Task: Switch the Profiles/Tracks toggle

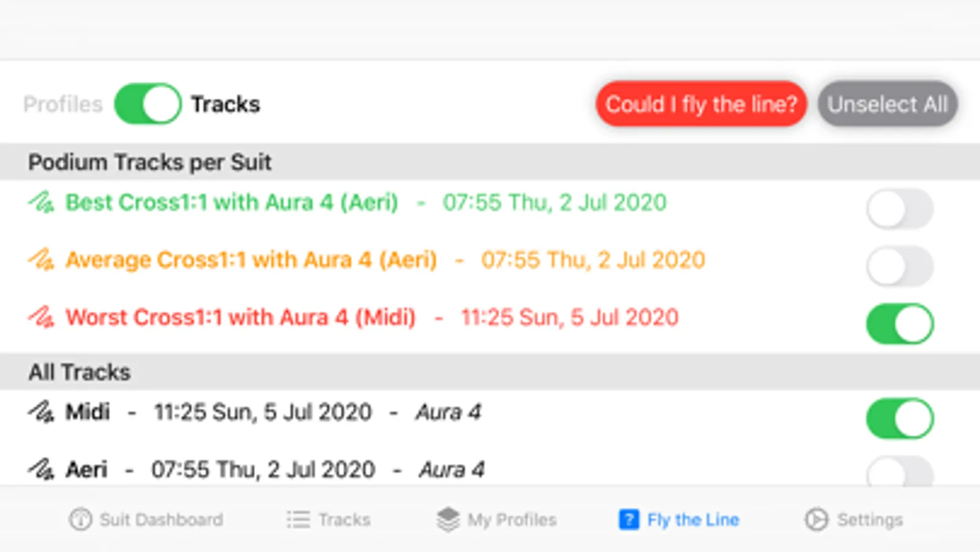Action: [x=148, y=104]
